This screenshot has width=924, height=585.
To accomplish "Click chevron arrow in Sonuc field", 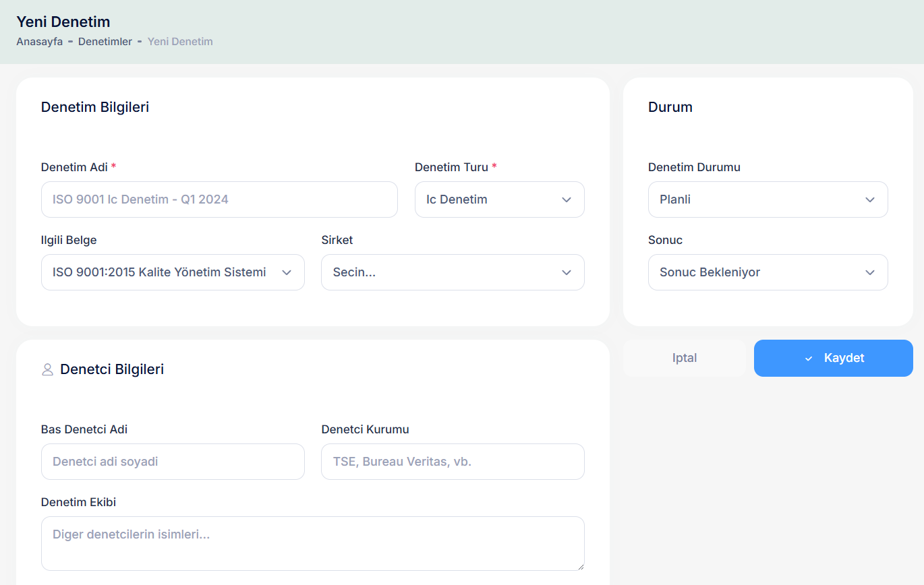I will tap(870, 272).
